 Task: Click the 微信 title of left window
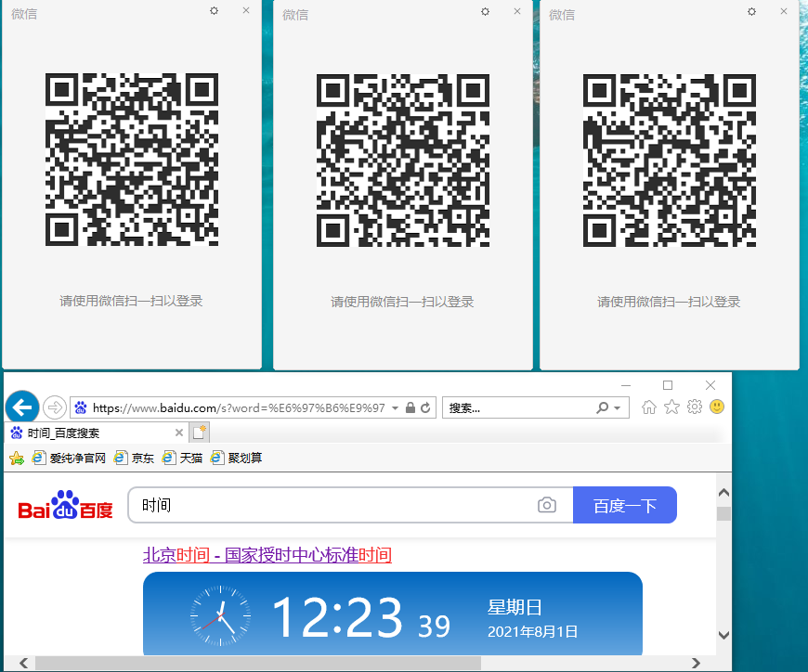(24, 14)
